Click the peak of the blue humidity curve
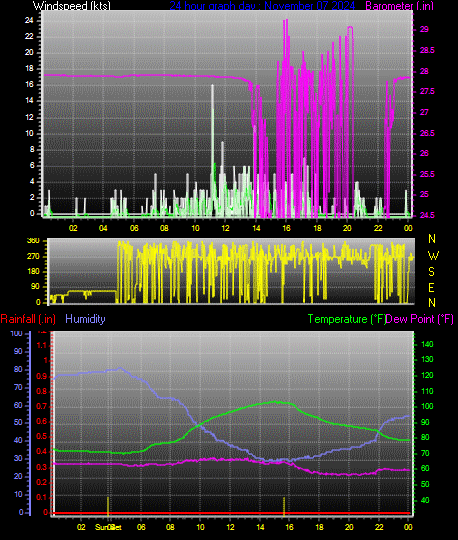 [x=120, y=368]
